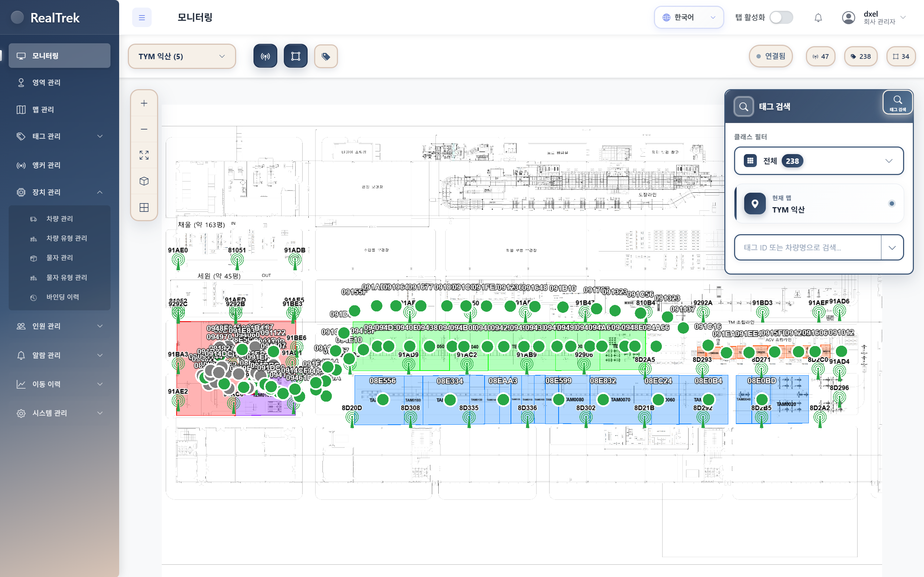The height and width of the screenshot is (577, 924).
Task: Click the grid layout icon
Action: point(144,207)
